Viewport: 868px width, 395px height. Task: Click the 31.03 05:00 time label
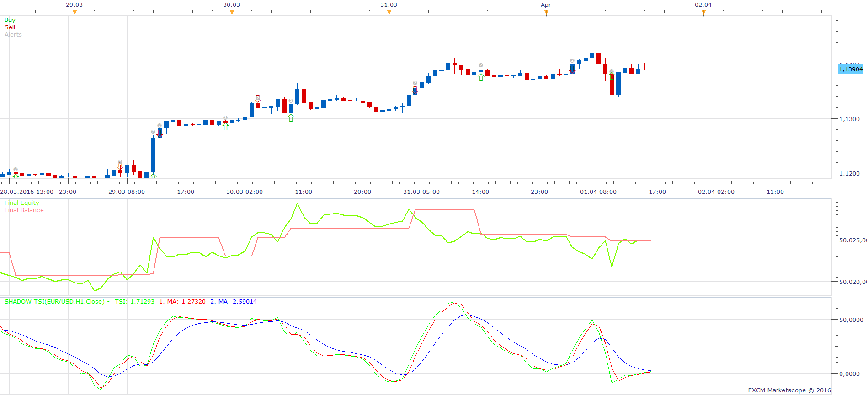pos(421,192)
